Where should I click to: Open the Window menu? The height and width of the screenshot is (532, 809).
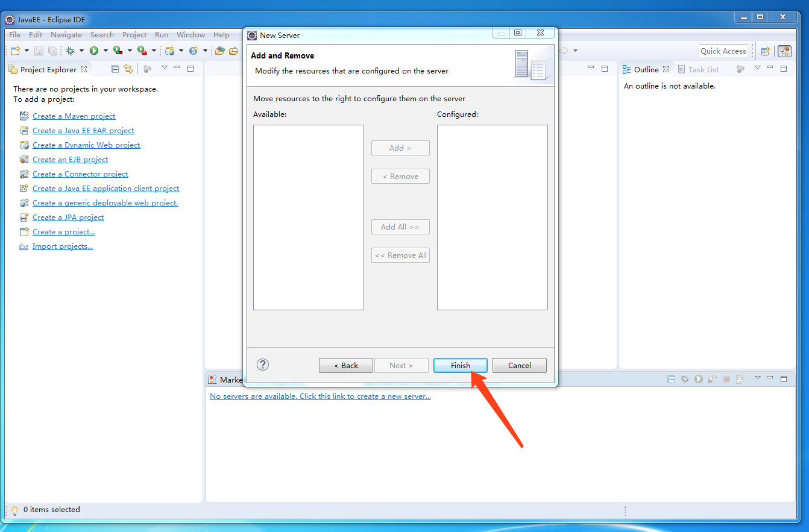190,34
